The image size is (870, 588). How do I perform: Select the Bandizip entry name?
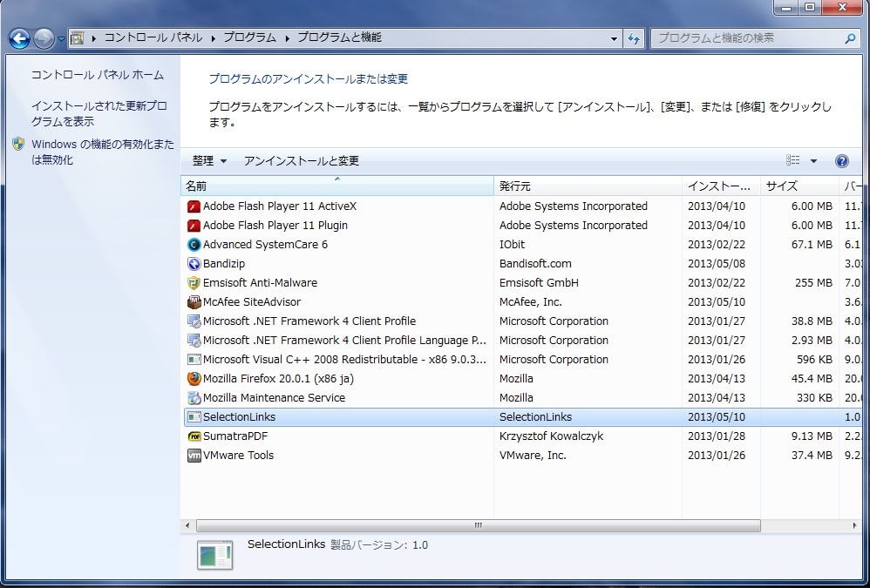click(x=224, y=264)
